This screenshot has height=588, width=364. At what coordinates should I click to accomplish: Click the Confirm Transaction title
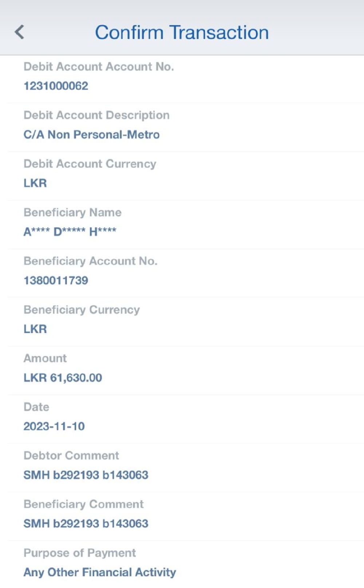coord(182,32)
